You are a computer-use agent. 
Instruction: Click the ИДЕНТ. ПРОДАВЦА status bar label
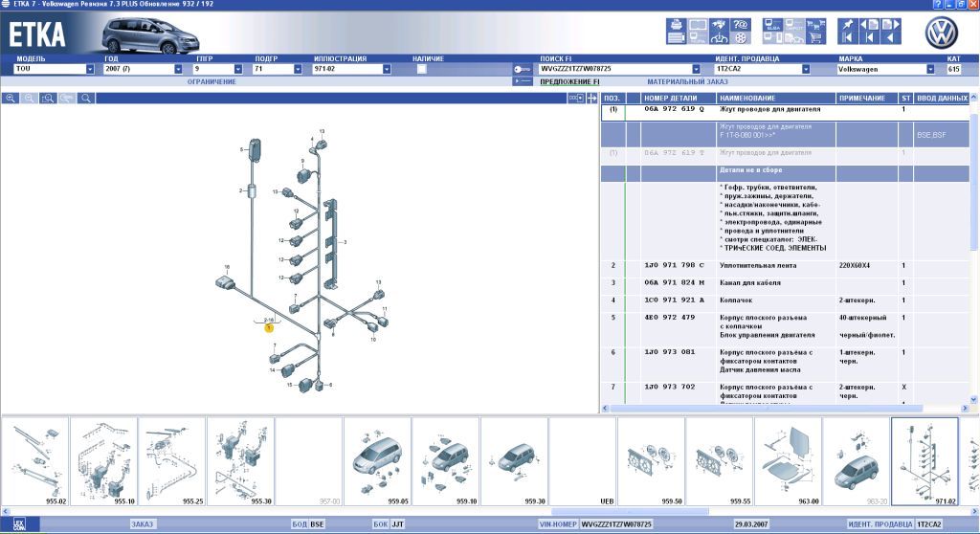coord(880,524)
